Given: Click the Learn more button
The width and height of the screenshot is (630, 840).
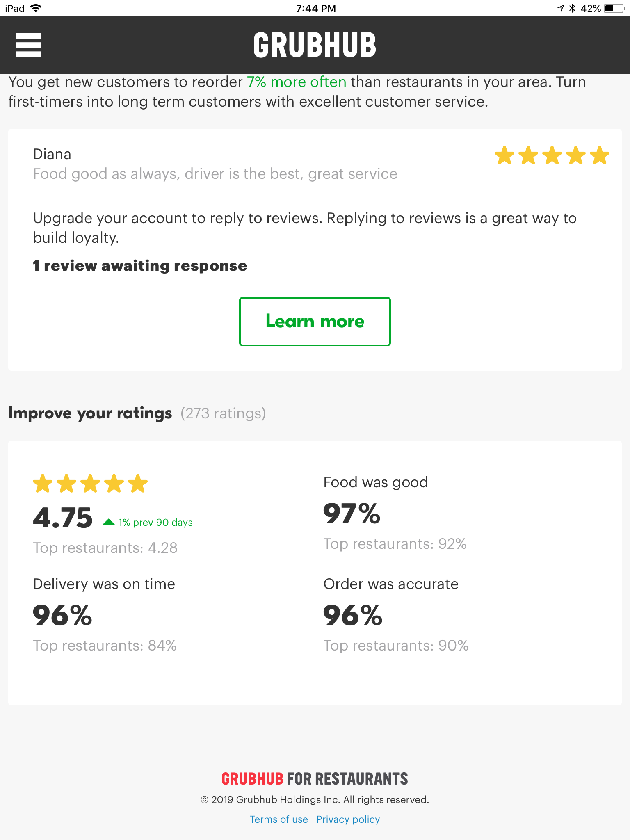Looking at the screenshot, I should tap(315, 322).
